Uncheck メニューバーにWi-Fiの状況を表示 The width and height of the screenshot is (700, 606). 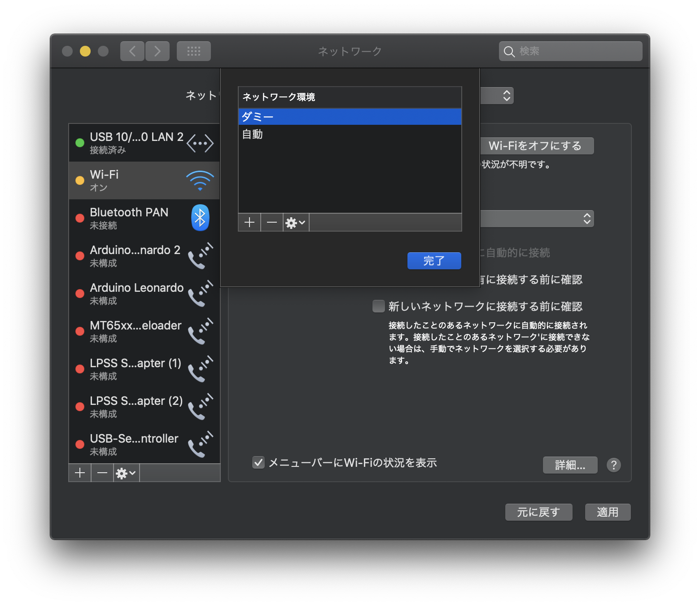pos(258,462)
